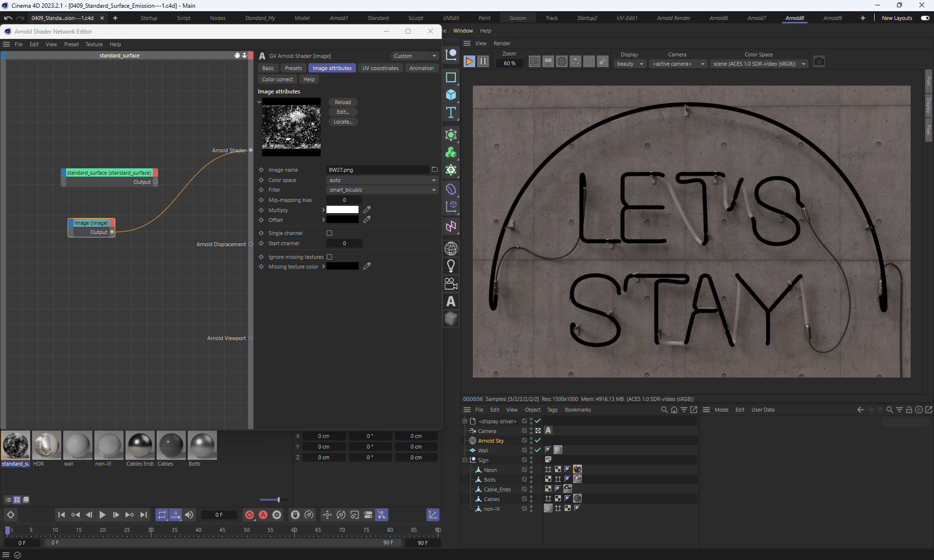Switch to the UV coordinates tab
This screenshot has height=560, width=934.
coord(380,68)
